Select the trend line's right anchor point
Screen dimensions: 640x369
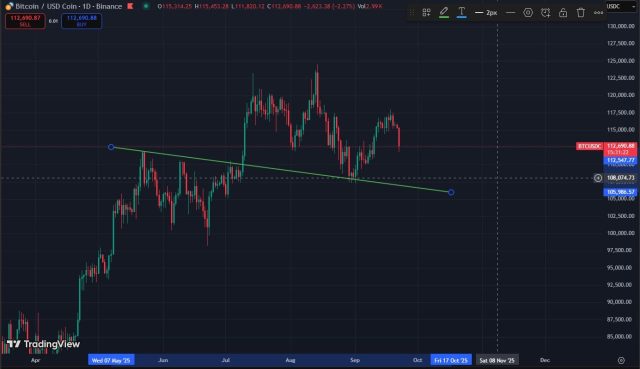pyautogui.click(x=451, y=192)
